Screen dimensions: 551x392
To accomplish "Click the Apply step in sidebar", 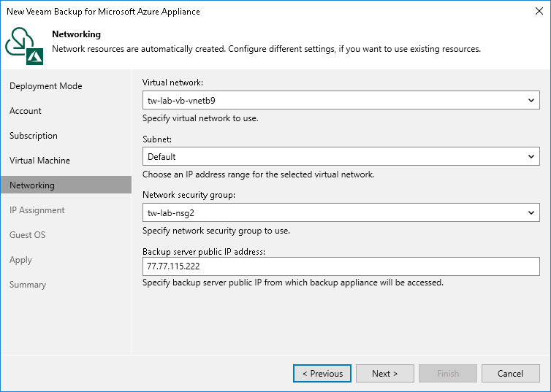I will pos(20,260).
